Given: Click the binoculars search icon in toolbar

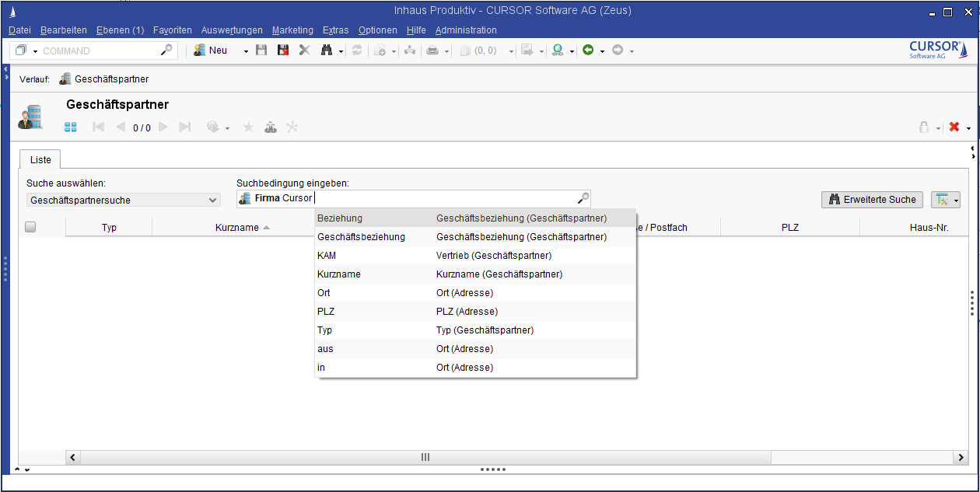Looking at the screenshot, I should point(327,51).
